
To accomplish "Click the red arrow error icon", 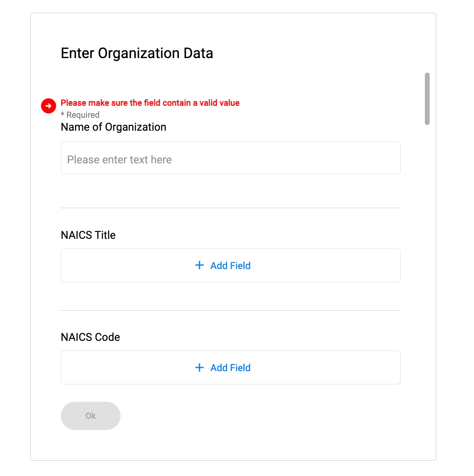I will click(x=48, y=106).
